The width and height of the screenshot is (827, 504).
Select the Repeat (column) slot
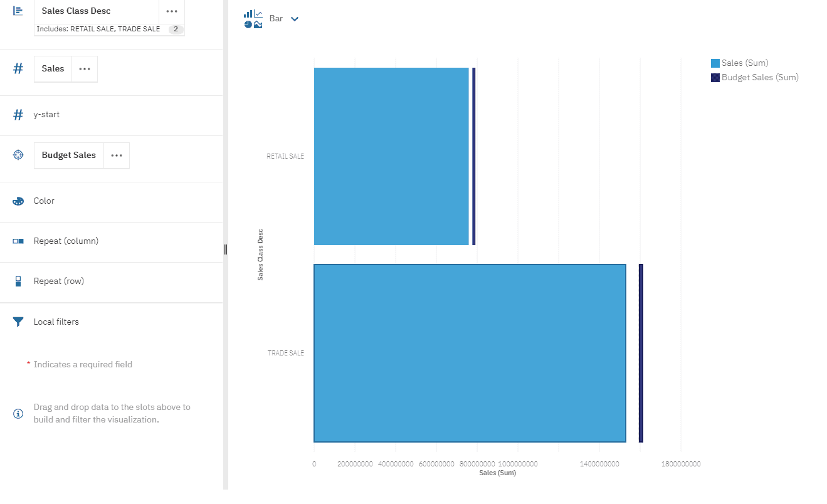[x=112, y=242]
